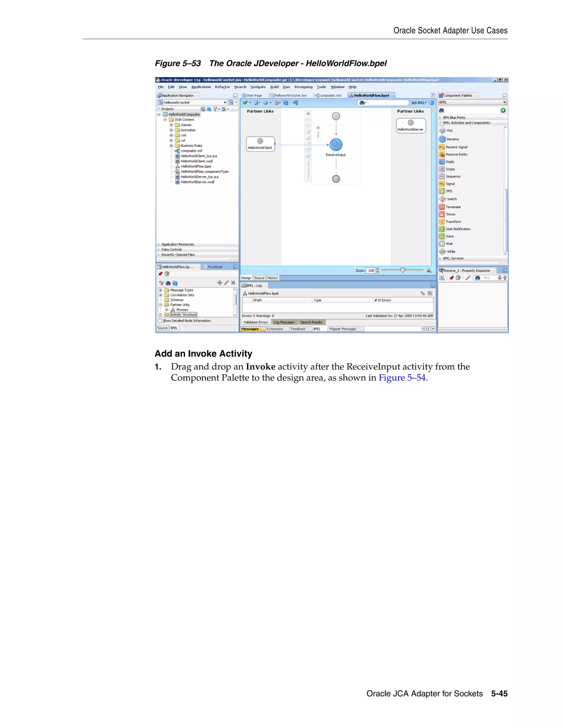Click the delete X icon in structure toolbar
Screen dimensions: 563x728
pyautogui.click(x=233, y=283)
